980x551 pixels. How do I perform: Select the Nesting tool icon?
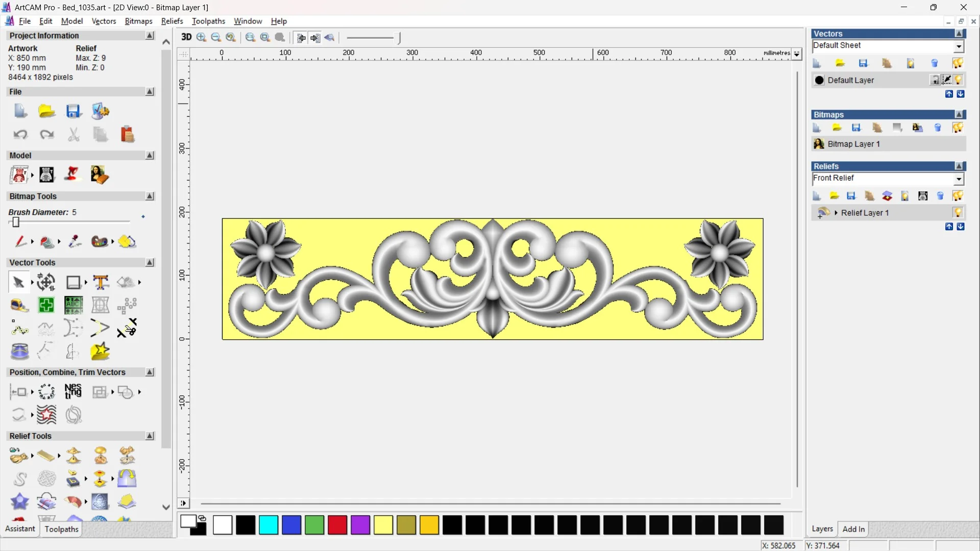point(73,392)
